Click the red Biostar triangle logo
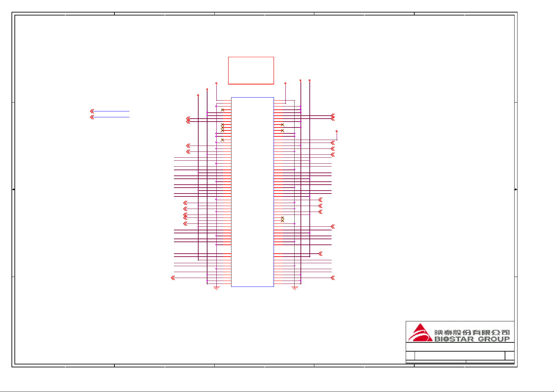 [420, 333]
